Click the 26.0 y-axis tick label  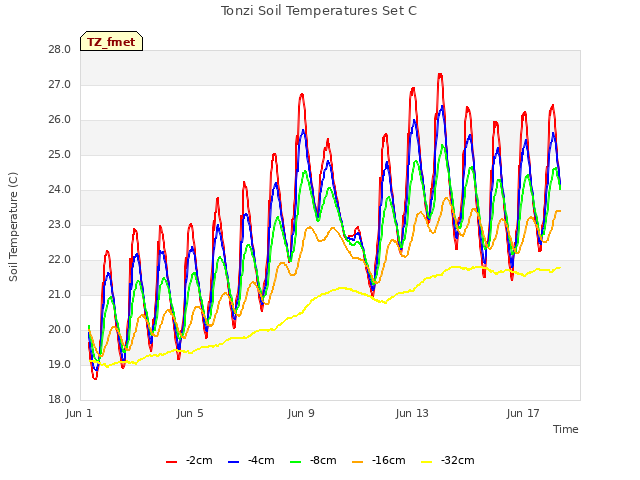[x=60, y=120]
